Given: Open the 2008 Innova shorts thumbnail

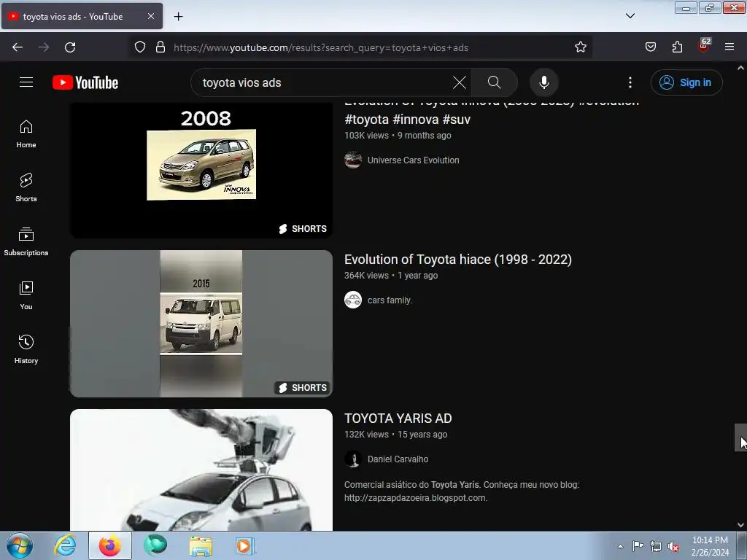Looking at the screenshot, I should 201,170.
